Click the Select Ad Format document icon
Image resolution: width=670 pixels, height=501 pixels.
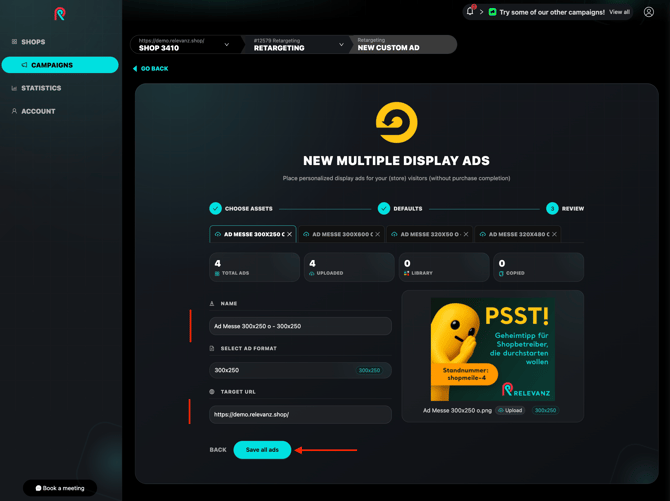212,348
